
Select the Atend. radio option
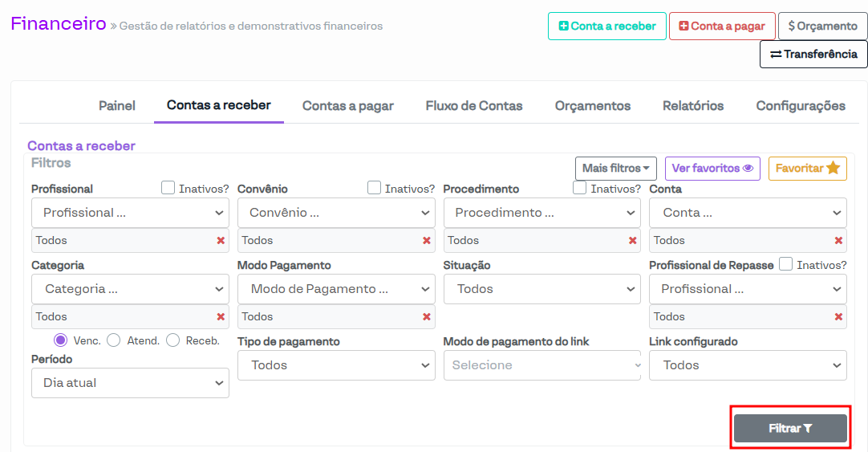(114, 340)
